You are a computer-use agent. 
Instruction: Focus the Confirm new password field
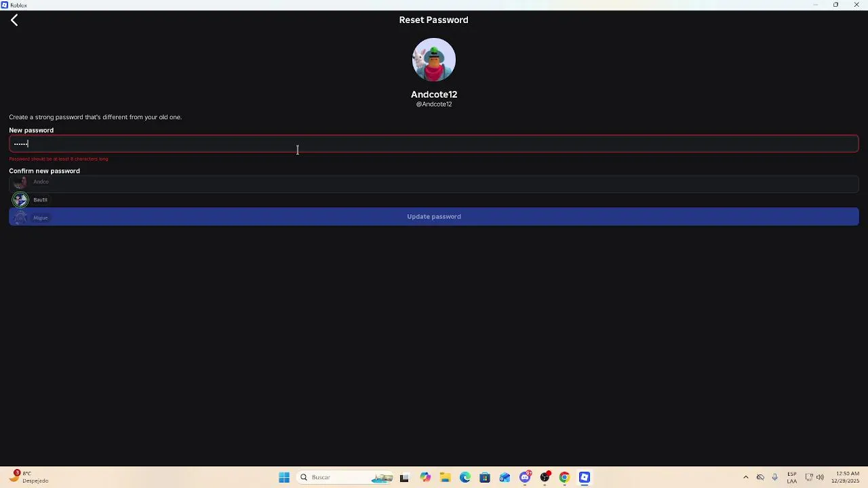point(434,184)
